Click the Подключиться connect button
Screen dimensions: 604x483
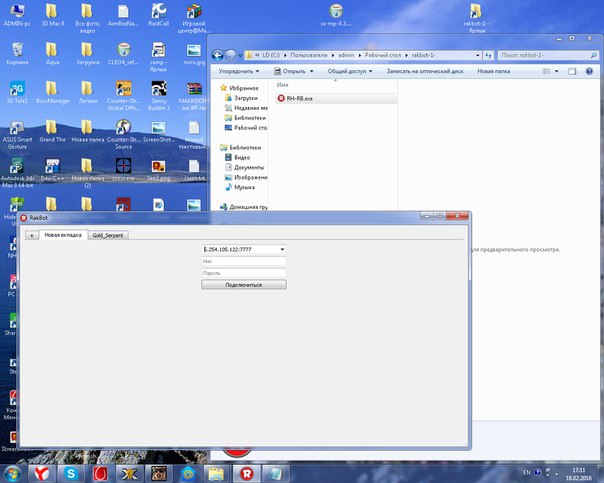pyautogui.click(x=244, y=285)
